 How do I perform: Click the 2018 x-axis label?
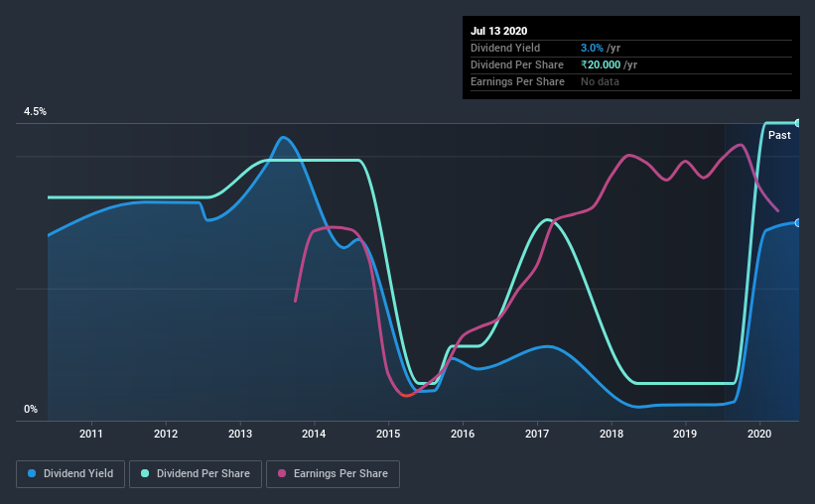[611, 434]
